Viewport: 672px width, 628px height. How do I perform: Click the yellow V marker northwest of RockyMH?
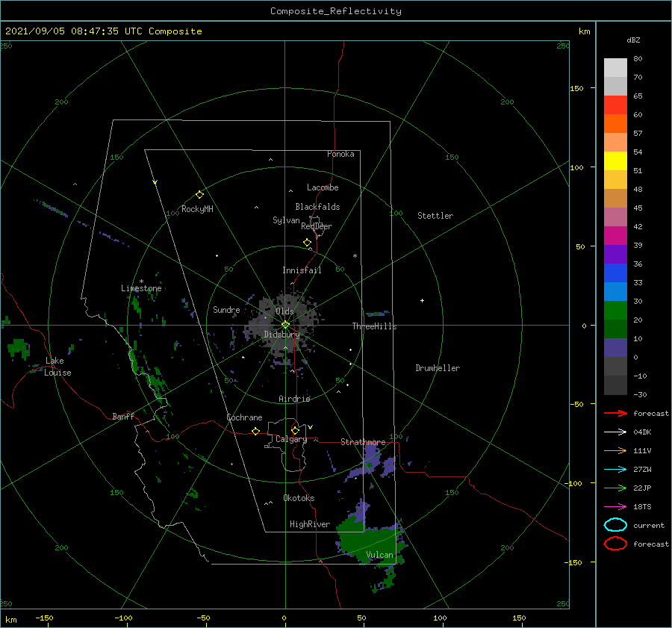155,182
